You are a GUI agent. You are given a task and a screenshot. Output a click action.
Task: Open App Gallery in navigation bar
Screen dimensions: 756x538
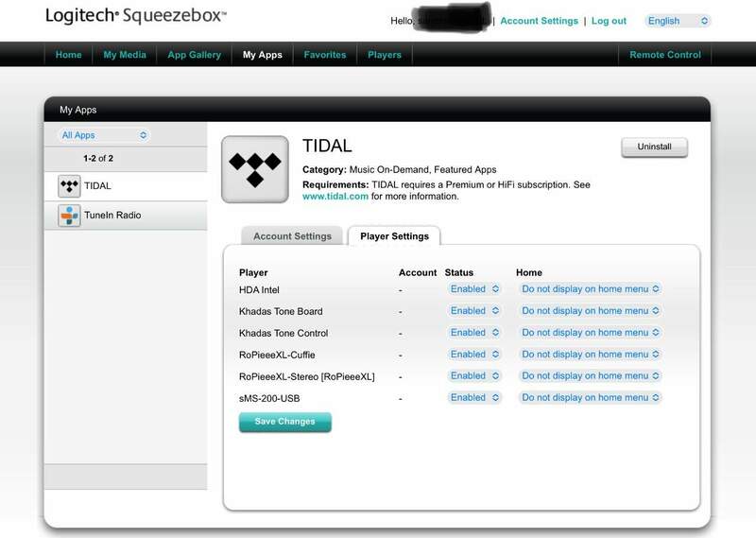[x=194, y=55]
